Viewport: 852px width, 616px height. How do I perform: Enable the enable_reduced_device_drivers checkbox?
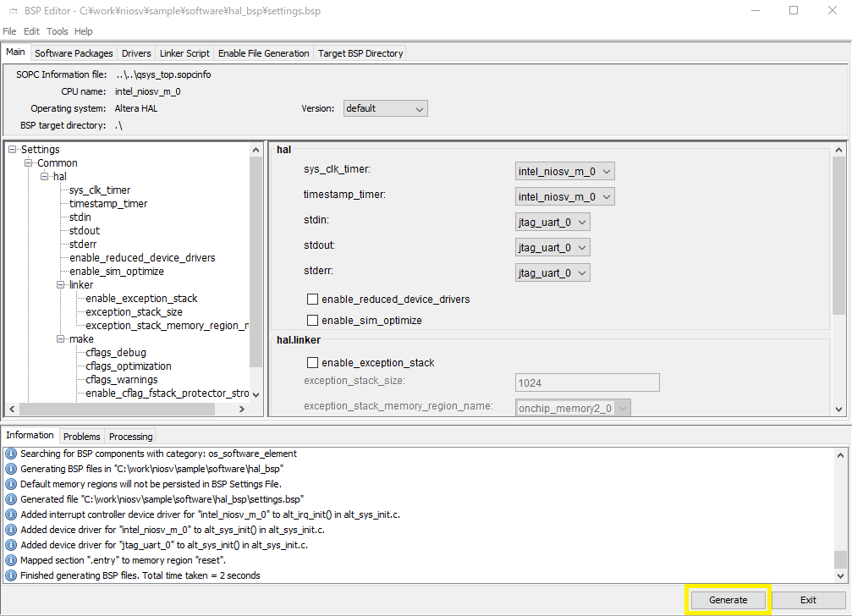pyautogui.click(x=312, y=299)
